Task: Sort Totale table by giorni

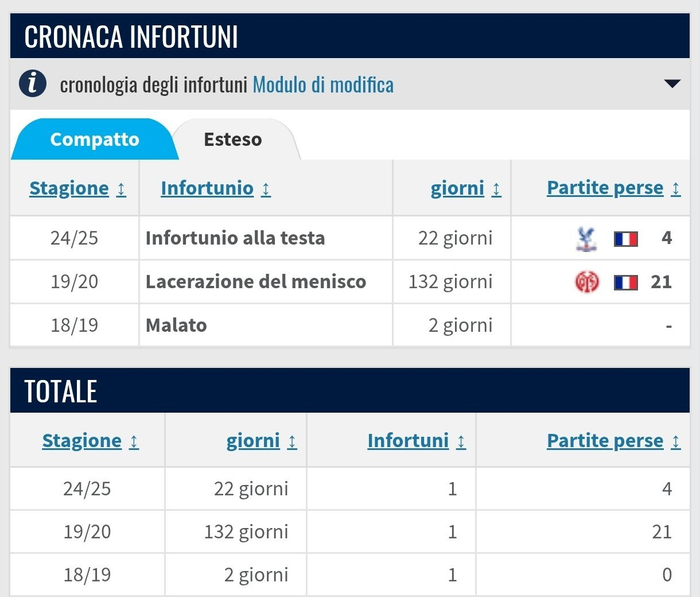Action: coord(261,441)
